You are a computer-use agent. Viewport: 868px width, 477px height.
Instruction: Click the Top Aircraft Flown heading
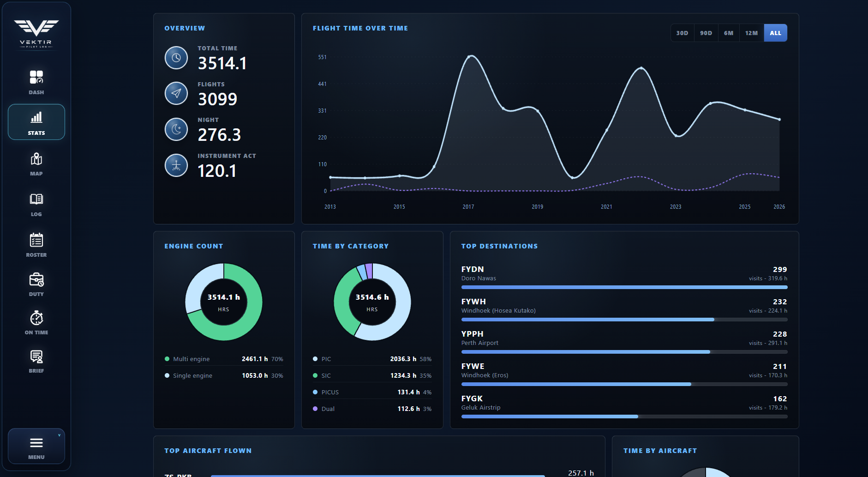click(x=208, y=451)
